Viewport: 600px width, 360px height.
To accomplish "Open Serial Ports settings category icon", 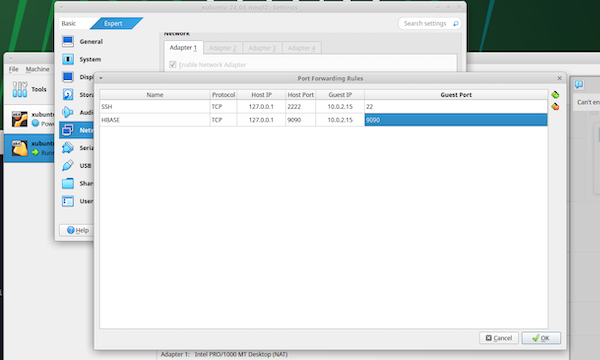I will point(68,148).
